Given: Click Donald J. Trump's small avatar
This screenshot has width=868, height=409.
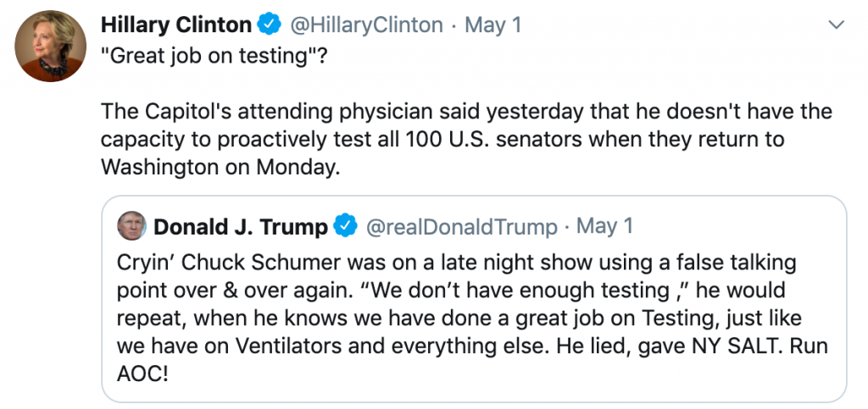Looking at the screenshot, I should click(x=131, y=226).
